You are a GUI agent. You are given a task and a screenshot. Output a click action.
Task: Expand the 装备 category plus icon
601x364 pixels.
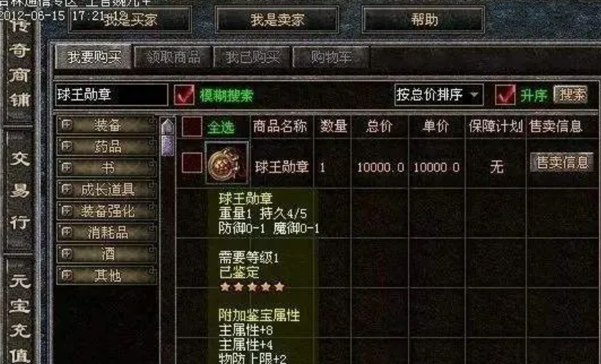pyautogui.click(x=67, y=124)
